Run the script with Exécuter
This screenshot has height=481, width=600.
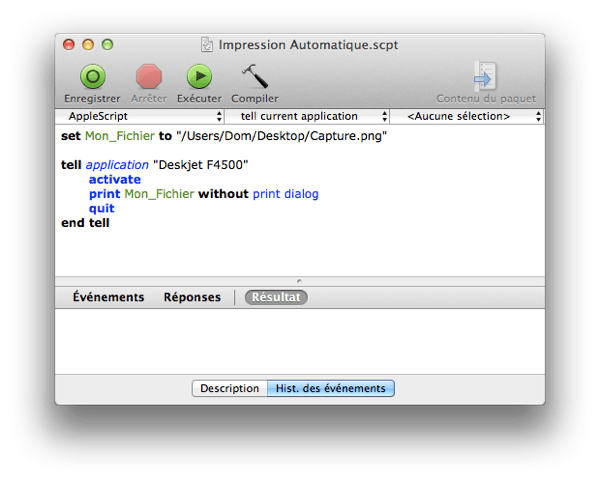coord(199,77)
